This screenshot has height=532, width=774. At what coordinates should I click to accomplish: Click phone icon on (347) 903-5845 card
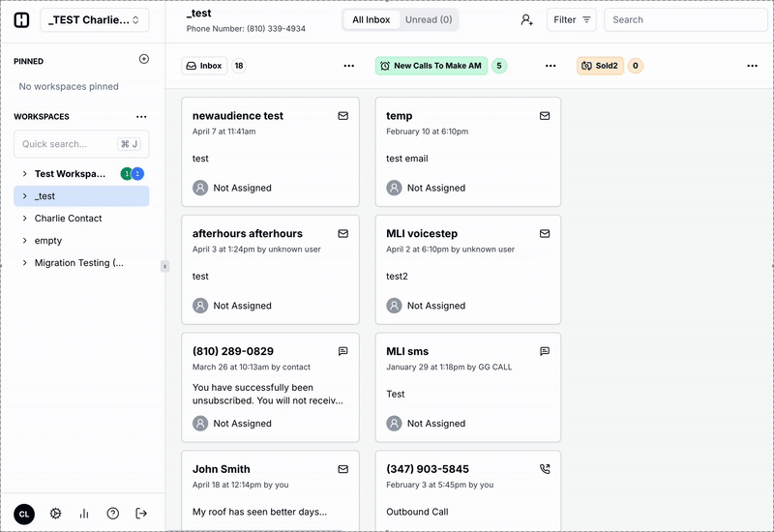click(x=545, y=469)
